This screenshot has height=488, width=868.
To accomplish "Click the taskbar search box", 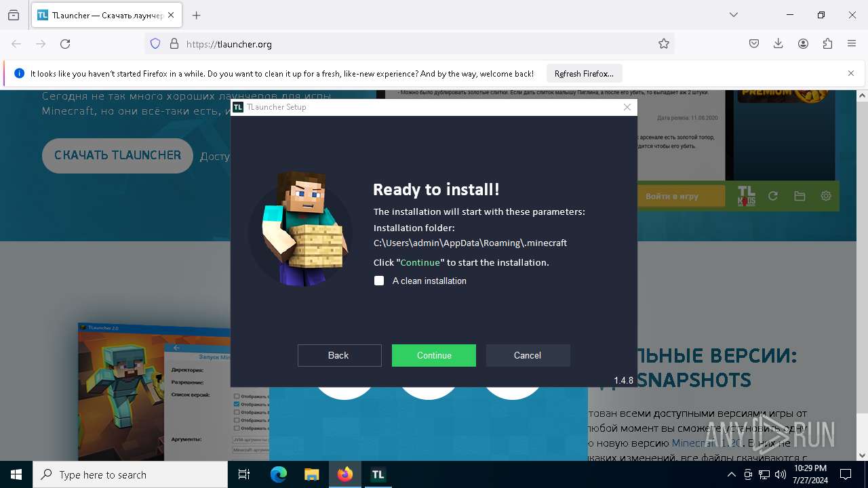I will pos(130,474).
